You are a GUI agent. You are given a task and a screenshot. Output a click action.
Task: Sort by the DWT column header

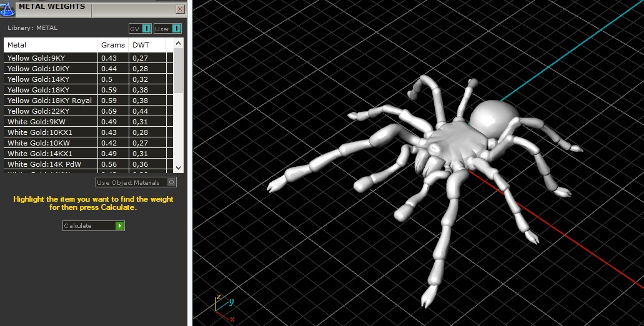click(147, 45)
